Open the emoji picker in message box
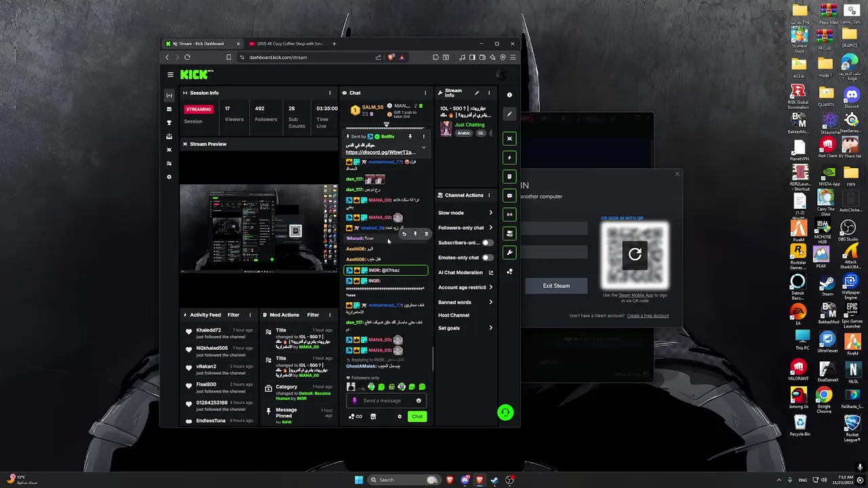The height and width of the screenshot is (488, 868). coord(418,401)
